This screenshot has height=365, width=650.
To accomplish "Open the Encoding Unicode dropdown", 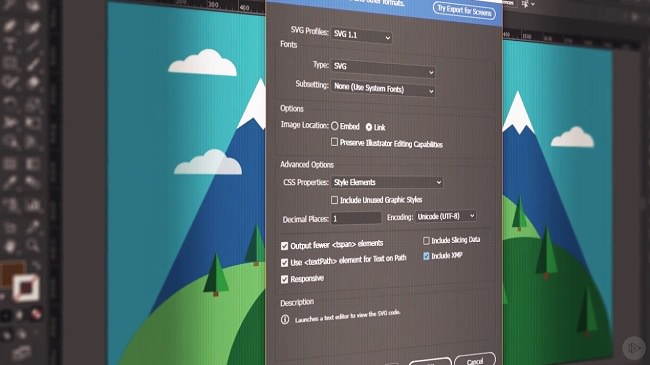I will 446,216.
